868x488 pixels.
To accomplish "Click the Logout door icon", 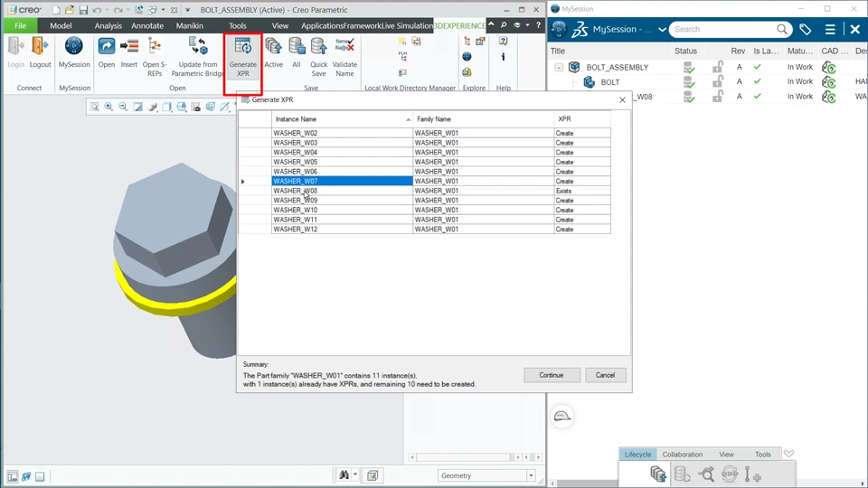I will tap(40, 47).
